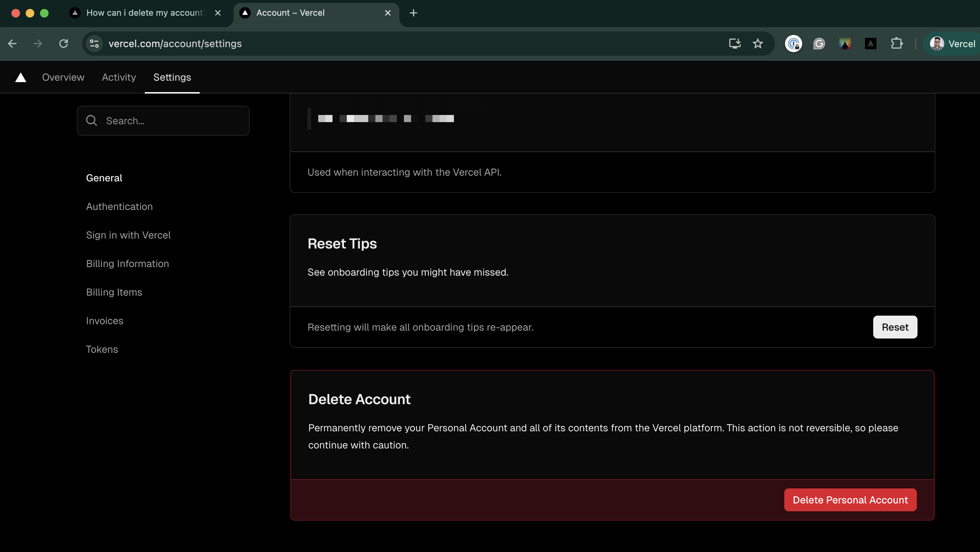Open a new browser tab with plus icon

(413, 13)
